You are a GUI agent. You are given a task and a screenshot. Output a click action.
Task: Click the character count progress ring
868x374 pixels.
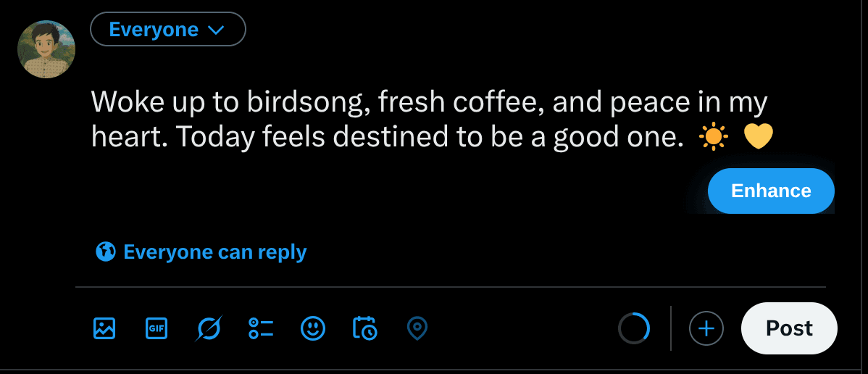coord(634,328)
